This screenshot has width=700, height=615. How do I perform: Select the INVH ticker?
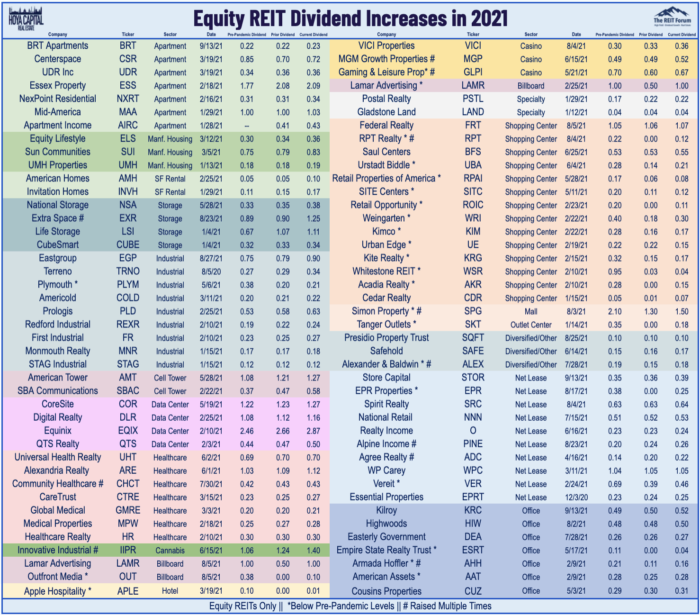(x=128, y=191)
